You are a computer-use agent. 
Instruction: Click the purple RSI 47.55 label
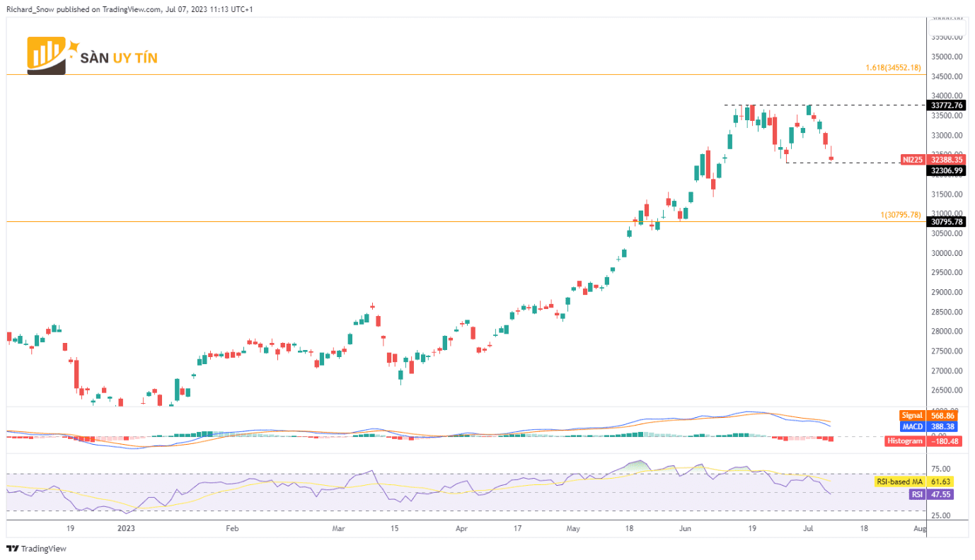pos(931,495)
